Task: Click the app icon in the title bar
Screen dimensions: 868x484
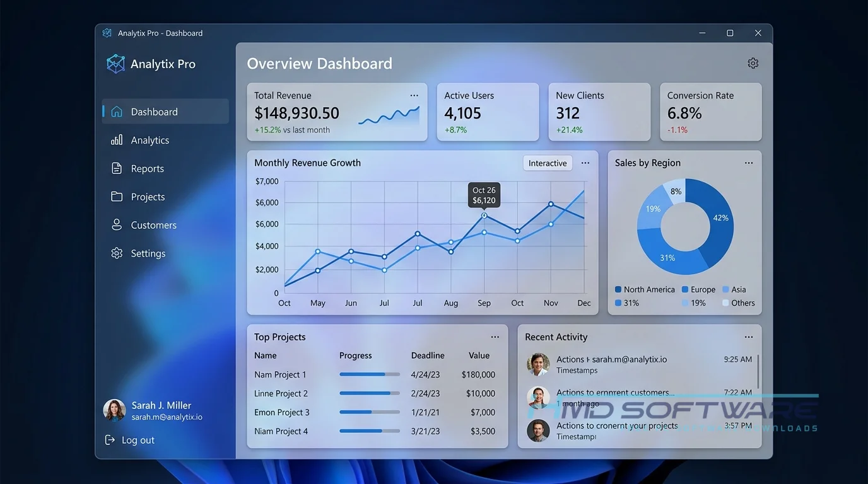Action: click(107, 33)
